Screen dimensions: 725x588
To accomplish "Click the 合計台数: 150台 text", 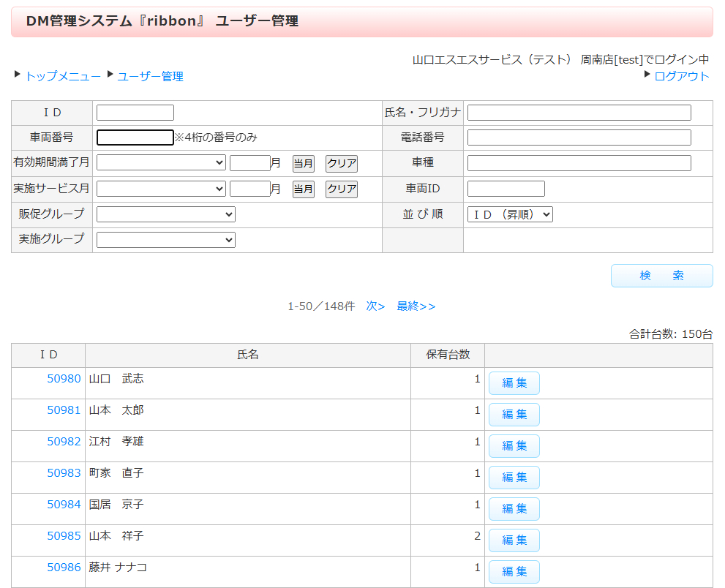I will tap(670, 333).
